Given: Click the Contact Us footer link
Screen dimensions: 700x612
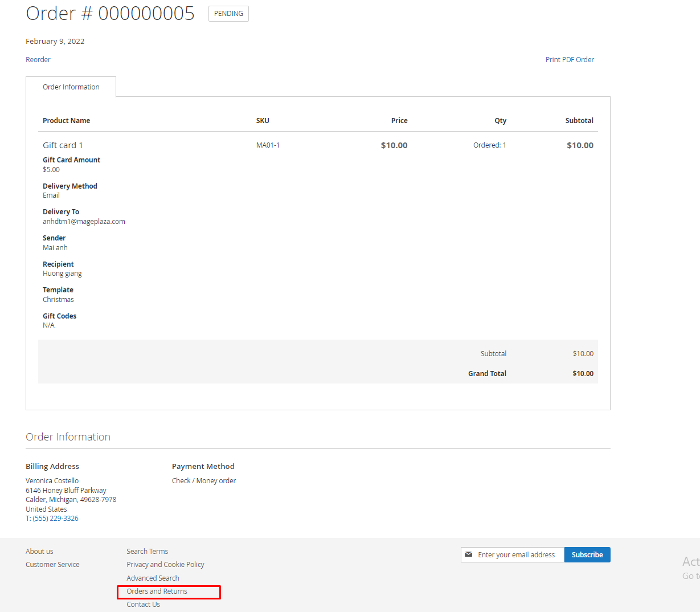Looking at the screenshot, I should coord(144,604).
